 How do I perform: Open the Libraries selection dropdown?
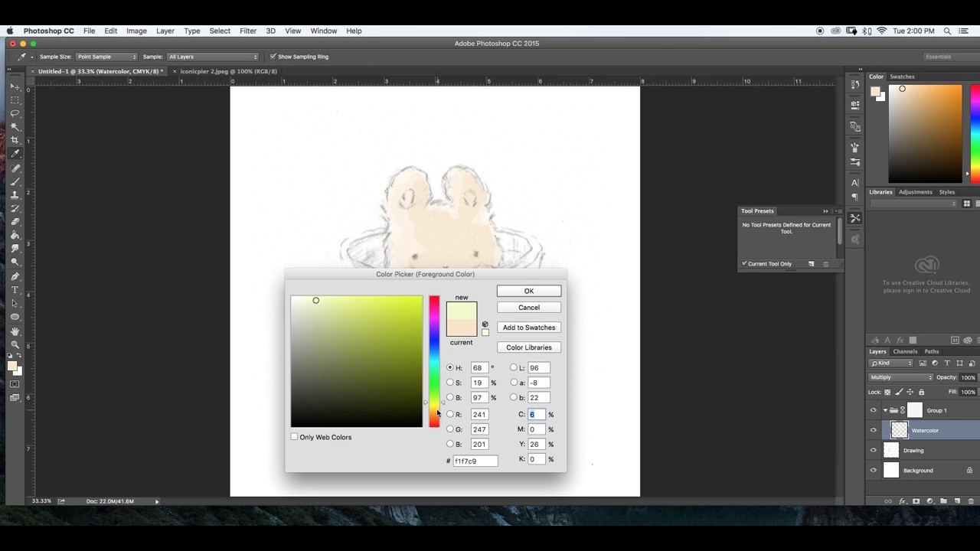pos(913,204)
